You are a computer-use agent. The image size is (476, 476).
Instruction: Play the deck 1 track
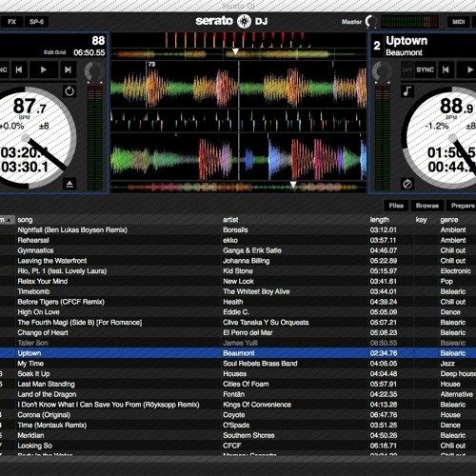(44, 69)
